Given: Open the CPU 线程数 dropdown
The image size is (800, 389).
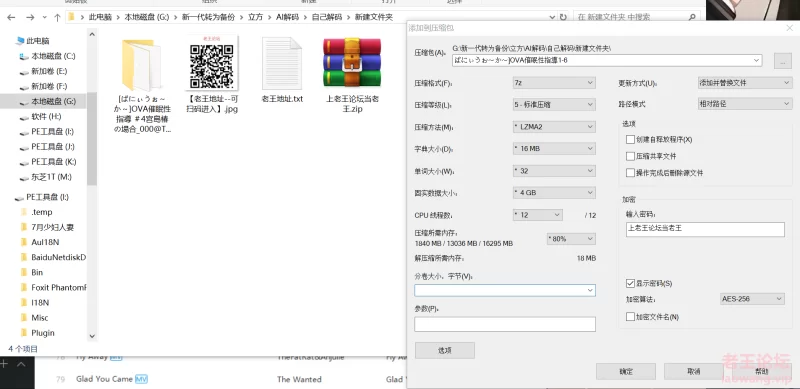Looking at the screenshot, I should (538, 215).
